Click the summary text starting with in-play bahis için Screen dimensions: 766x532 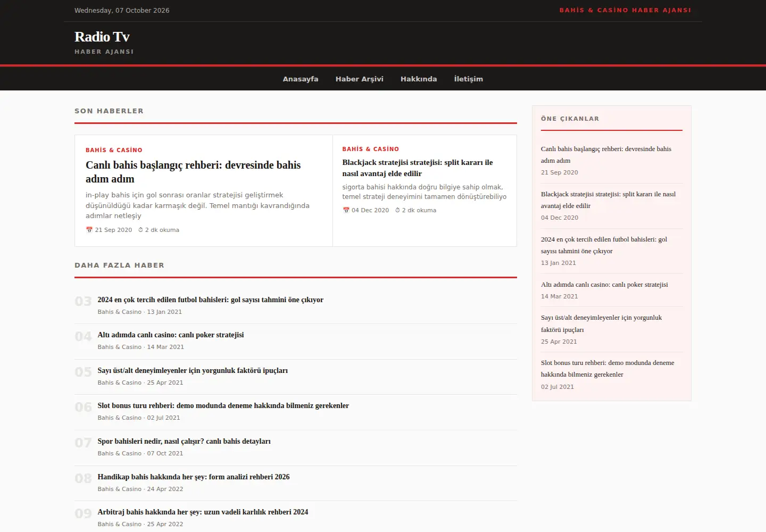coord(197,205)
